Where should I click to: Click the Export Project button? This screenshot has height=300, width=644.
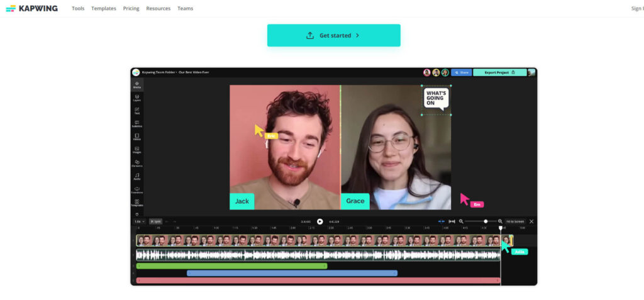[500, 72]
